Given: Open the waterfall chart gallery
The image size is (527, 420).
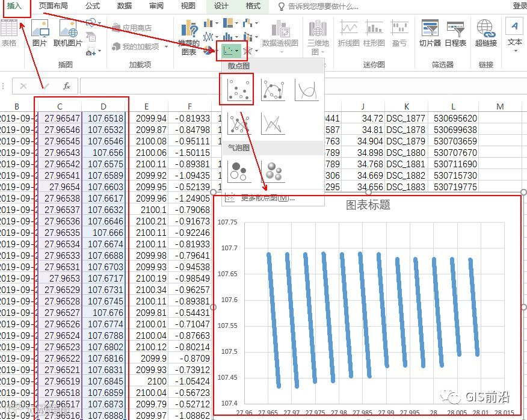Looking at the screenshot, I should point(250,23).
